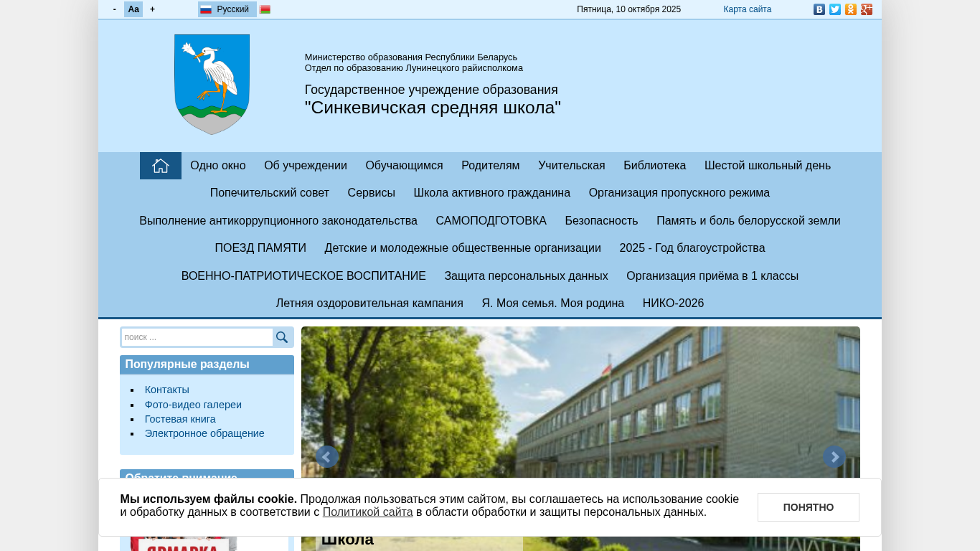Open the Карта сайта link
The image size is (980, 551).
click(x=748, y=9)
